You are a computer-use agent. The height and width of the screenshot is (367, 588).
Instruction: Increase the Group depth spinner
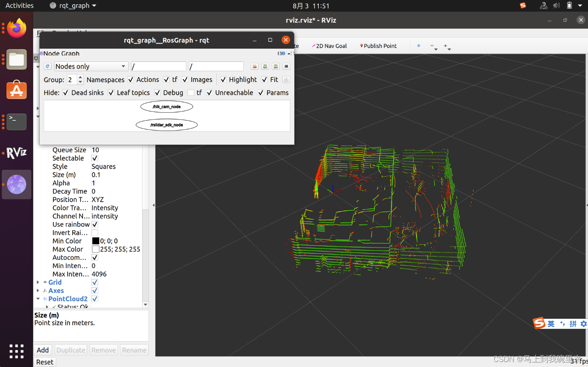(x=80, y=77)
